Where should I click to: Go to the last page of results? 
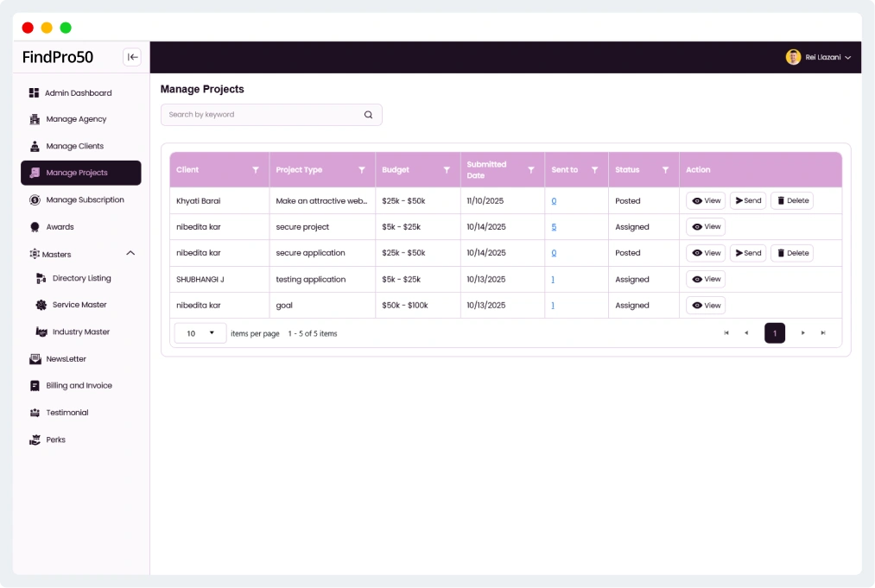click(x=823, y=333)
